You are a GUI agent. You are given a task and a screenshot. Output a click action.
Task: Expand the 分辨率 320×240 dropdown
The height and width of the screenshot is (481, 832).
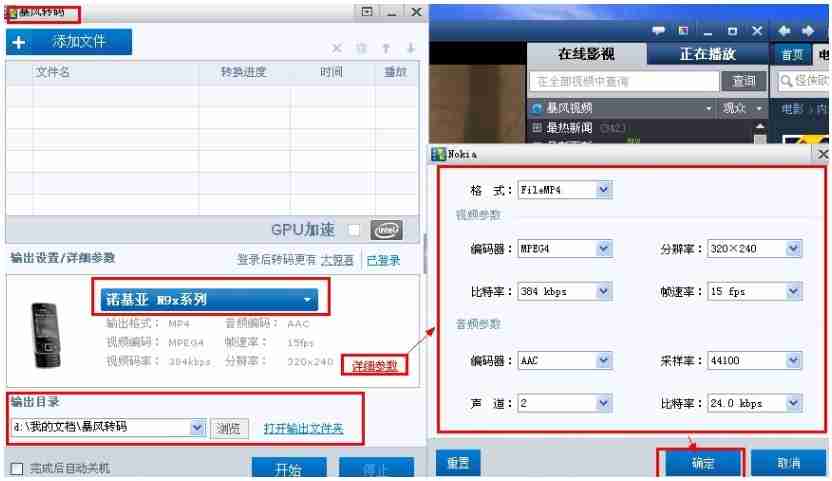[793, 248]
